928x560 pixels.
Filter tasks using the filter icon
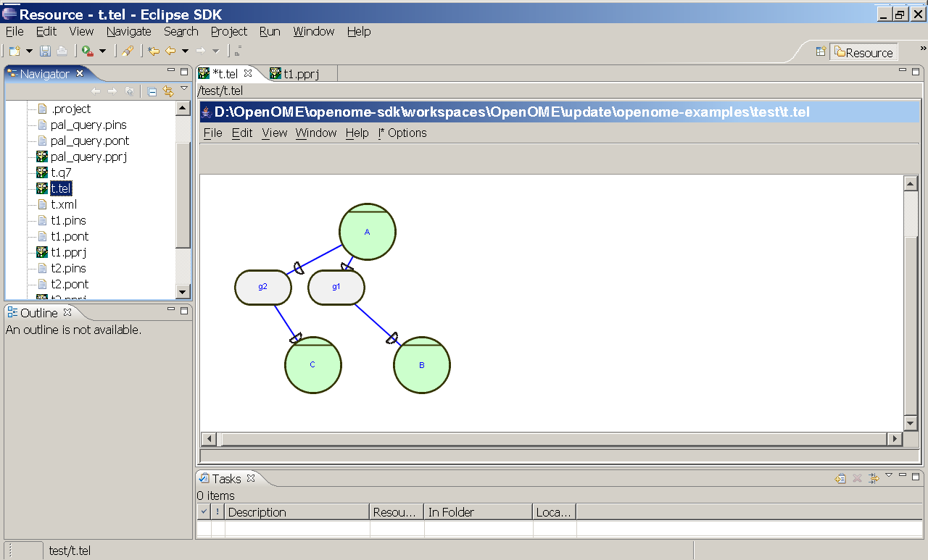tap(874, 478)
